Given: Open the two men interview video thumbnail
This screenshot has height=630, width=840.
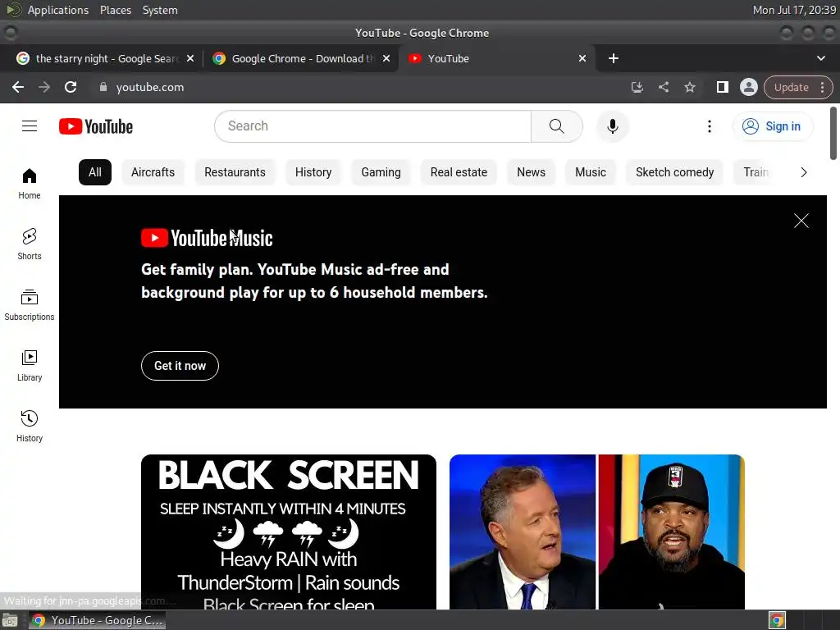Looking at the screenshot, I should point(597,532).
